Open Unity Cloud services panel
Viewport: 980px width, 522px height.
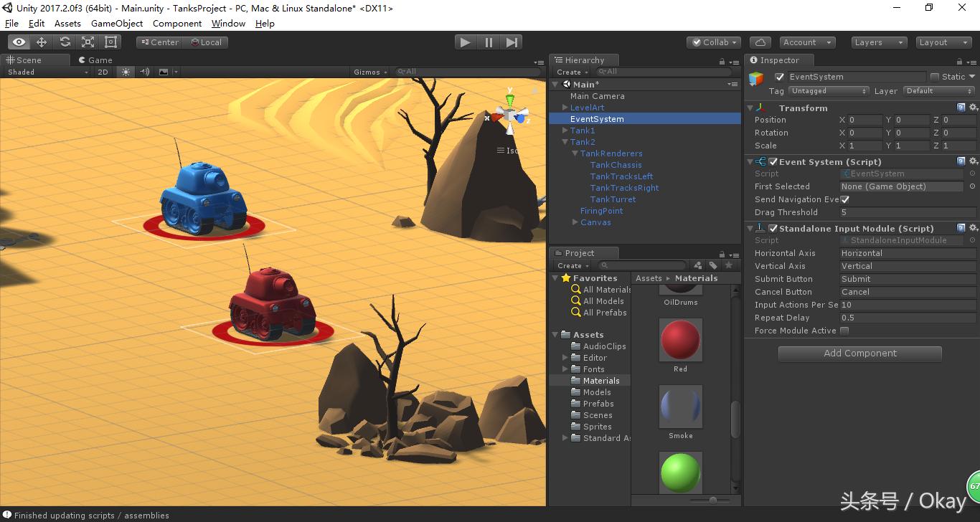[x=760, y=42]
